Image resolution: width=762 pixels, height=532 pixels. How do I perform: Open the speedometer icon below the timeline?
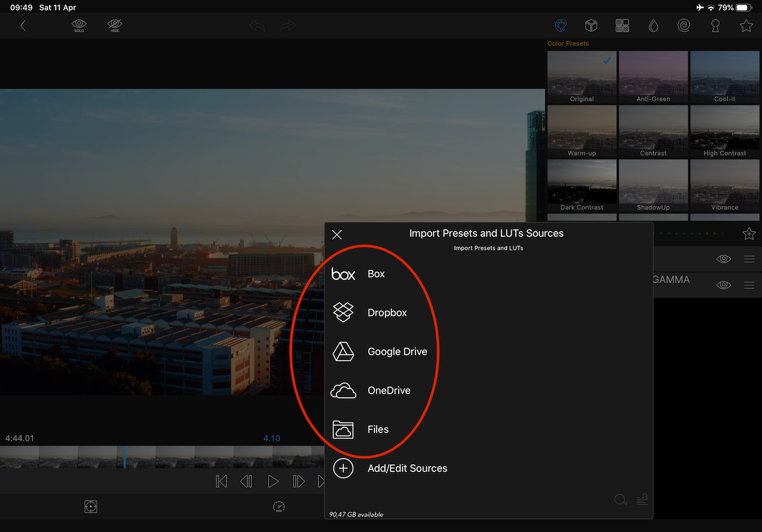pyautogui.click(x=278, y=506)
